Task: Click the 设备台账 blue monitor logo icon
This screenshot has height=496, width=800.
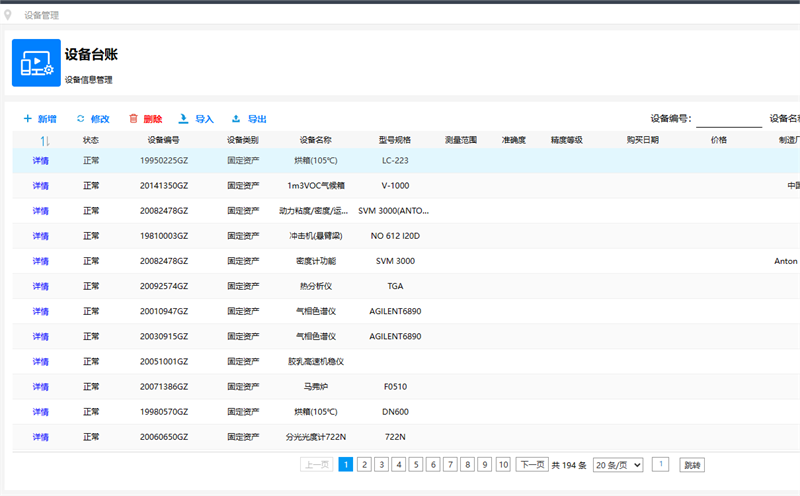Action: click(36, 63)
